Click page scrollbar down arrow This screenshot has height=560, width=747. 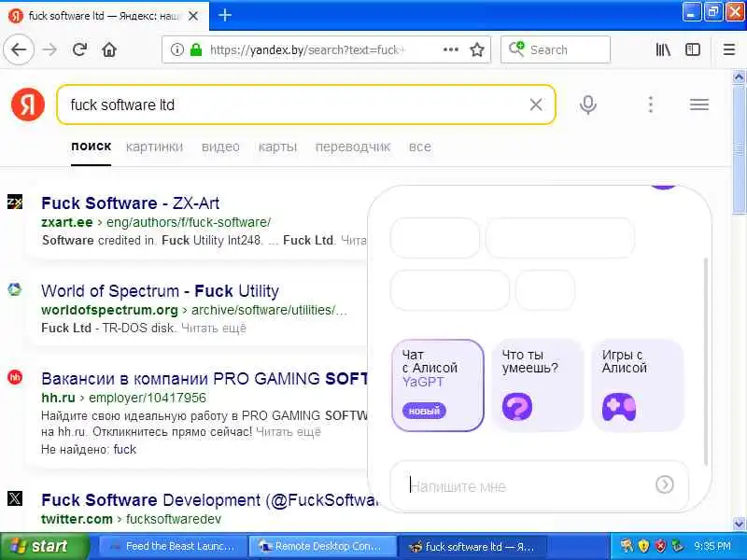pos(739,524)
